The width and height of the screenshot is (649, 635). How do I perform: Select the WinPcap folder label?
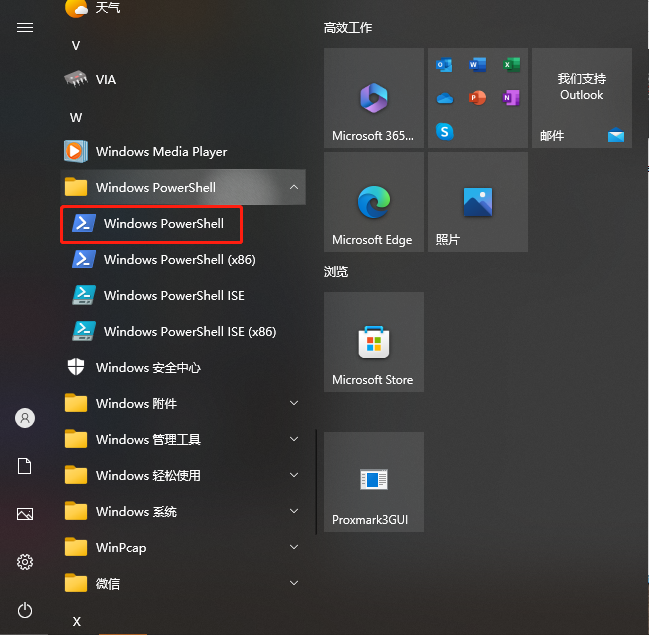click(121, 548)
